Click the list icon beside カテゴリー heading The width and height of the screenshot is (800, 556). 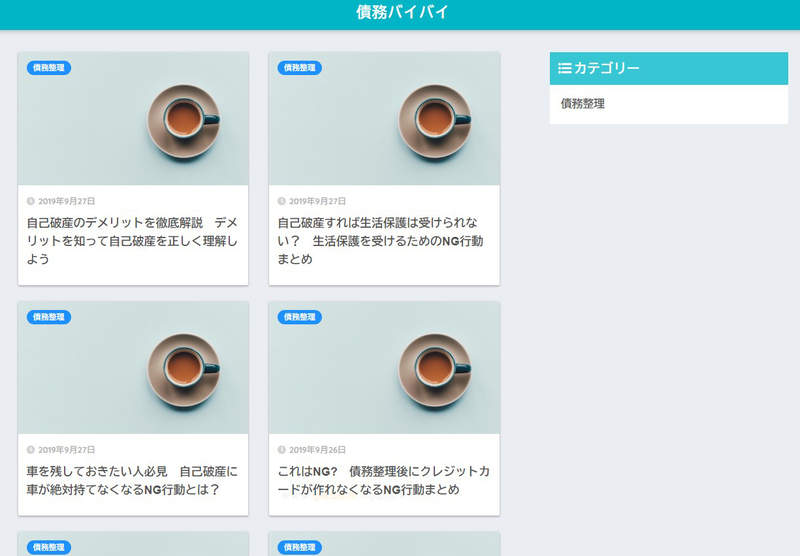(x=564, y=68)
